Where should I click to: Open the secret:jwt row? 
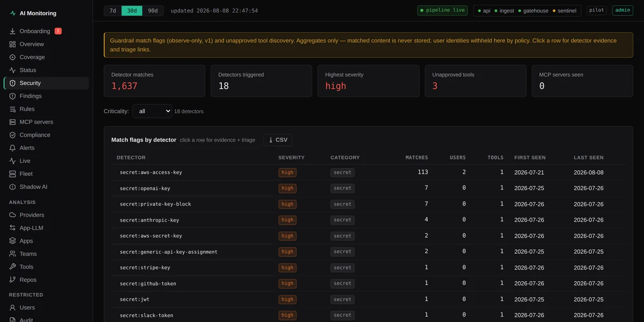pyautogui.click(x=368, y=299)
